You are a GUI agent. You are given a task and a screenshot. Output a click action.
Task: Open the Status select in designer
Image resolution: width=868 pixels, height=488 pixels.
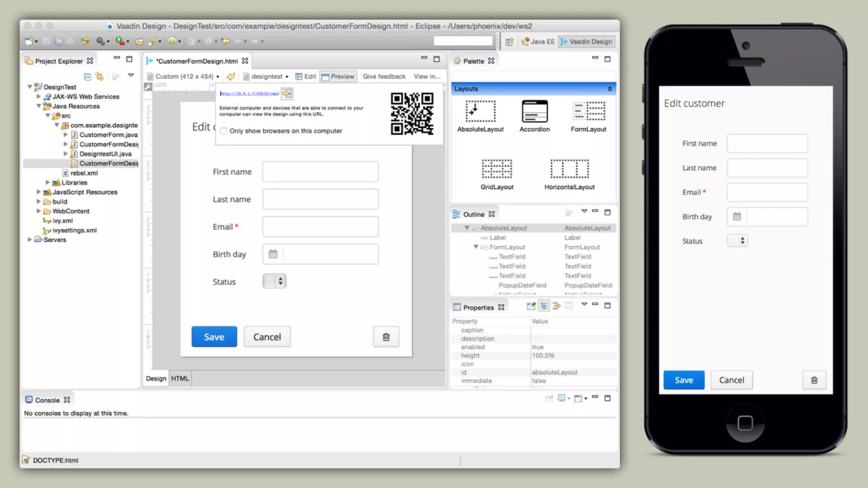tap(275, 281)
